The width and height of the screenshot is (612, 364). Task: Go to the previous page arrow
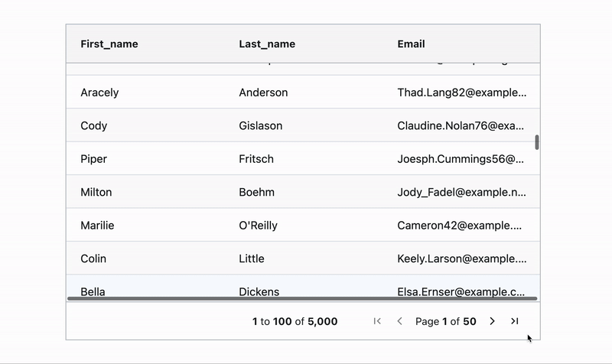click(x=399, y=321)
